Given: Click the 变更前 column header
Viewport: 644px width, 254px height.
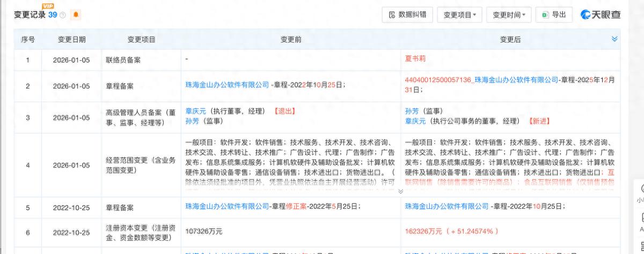Looking at the screenshot, I should 290,39.
